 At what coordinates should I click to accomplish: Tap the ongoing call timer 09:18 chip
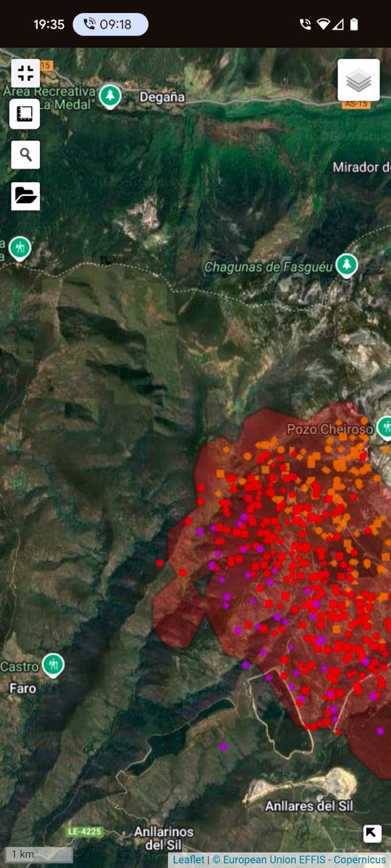point(110,24)
